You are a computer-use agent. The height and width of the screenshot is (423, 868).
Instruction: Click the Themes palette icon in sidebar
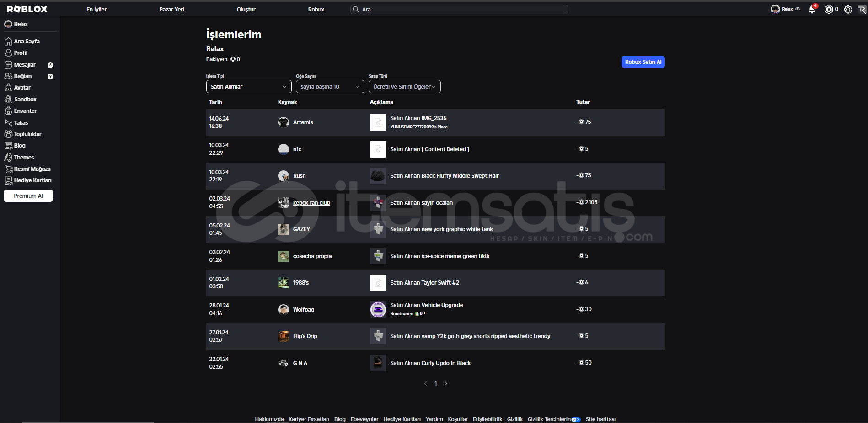(8, 158)
